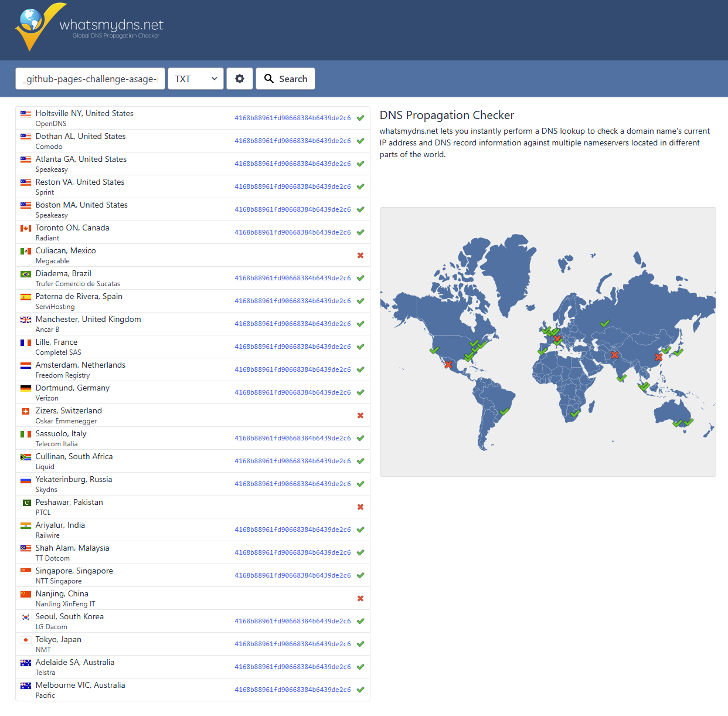Viewport: 728px width, 716px height.
Task: Click the green check for Atlanta GA
Action: coord(360,164)
